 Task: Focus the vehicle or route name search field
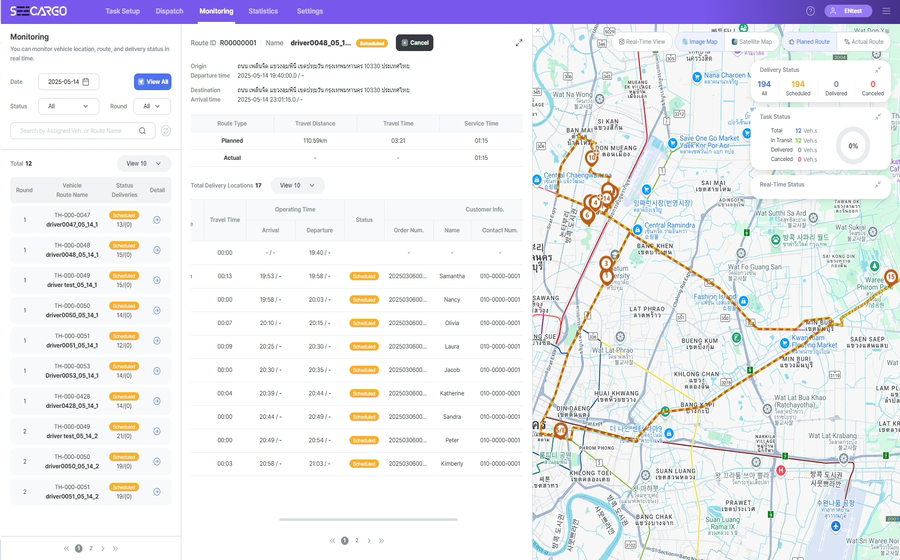coord(83,131)
